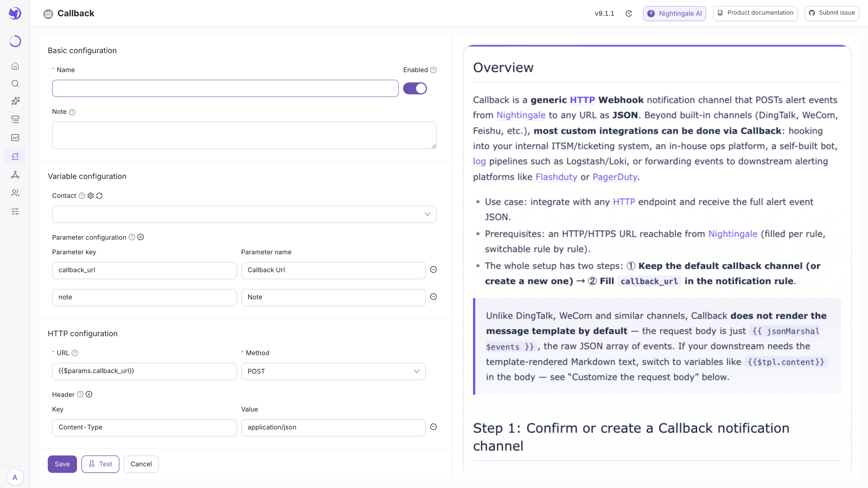Remove the callback_url parameter row
The width and height of the screenshot is (868, 488).
pyautogui.click(x=433, y=269)
